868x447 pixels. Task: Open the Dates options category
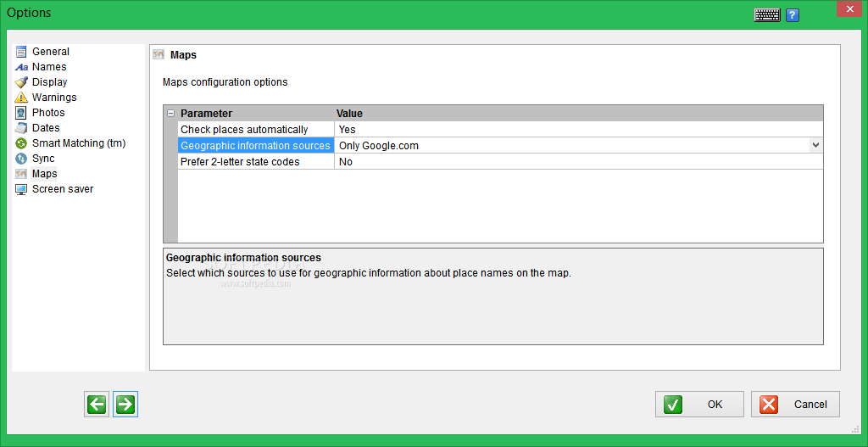[46, 128]
